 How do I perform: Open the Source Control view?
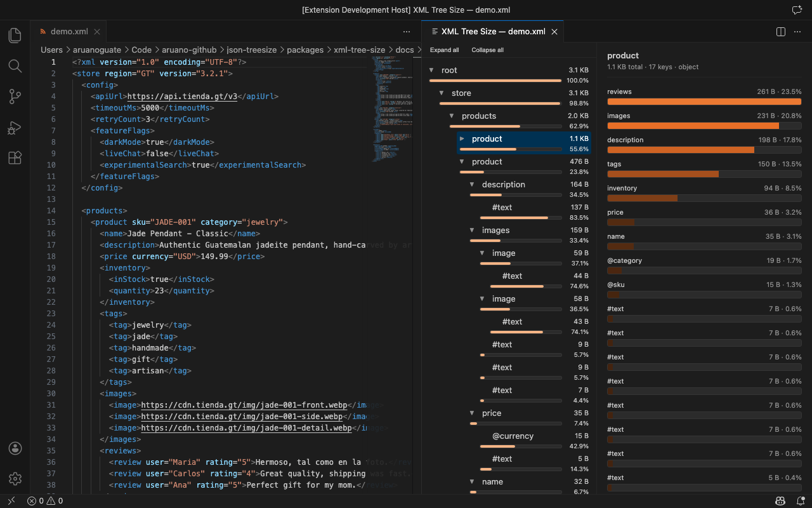[x=15, y=96]
